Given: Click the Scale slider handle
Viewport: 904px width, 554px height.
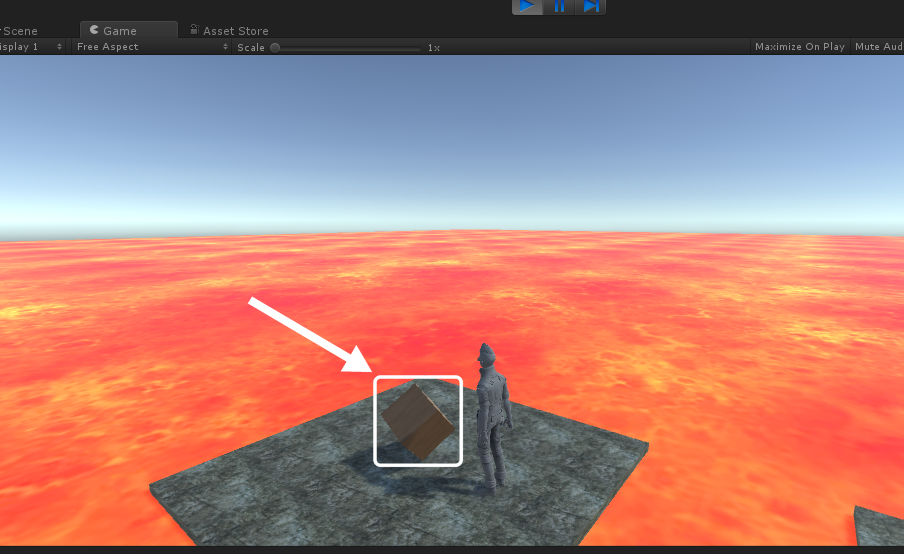Looking at the screenshot, I should 275,48.
